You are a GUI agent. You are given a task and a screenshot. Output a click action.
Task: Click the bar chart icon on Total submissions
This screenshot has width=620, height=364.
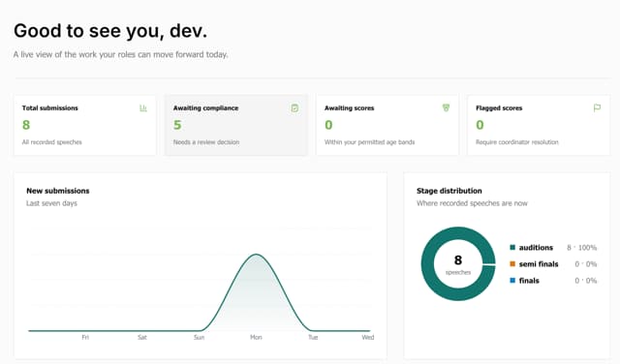(x=143, y=107)
